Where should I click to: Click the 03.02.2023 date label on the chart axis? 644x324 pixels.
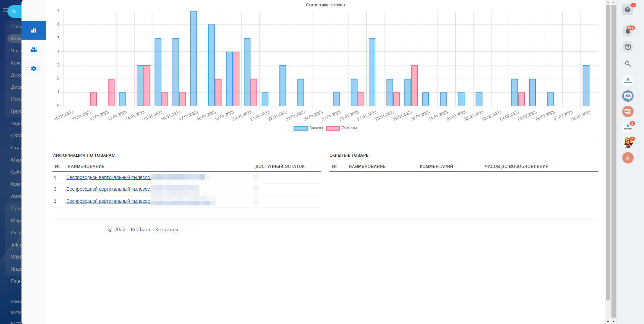tap(492, 115)
